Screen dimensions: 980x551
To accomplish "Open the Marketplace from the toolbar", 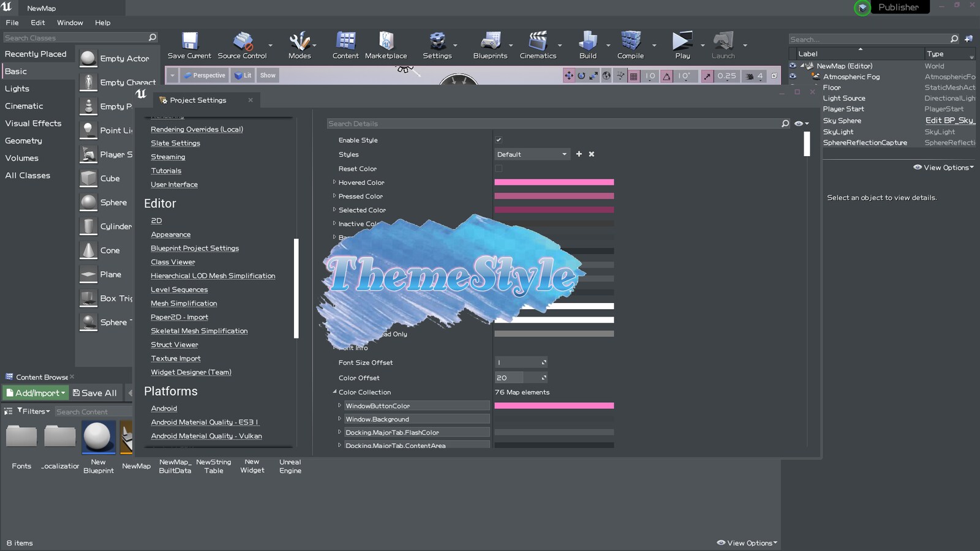I will [x=386, y=43].
